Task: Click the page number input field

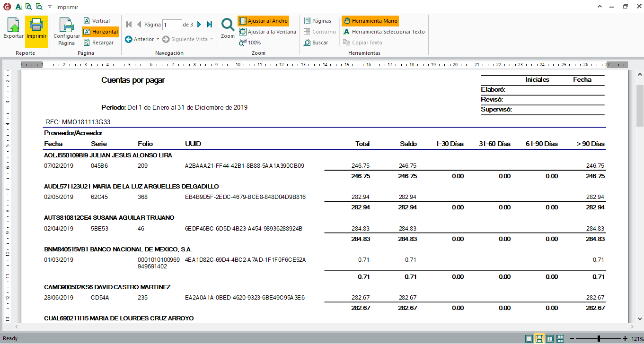Action: click(x=172, y=25)
